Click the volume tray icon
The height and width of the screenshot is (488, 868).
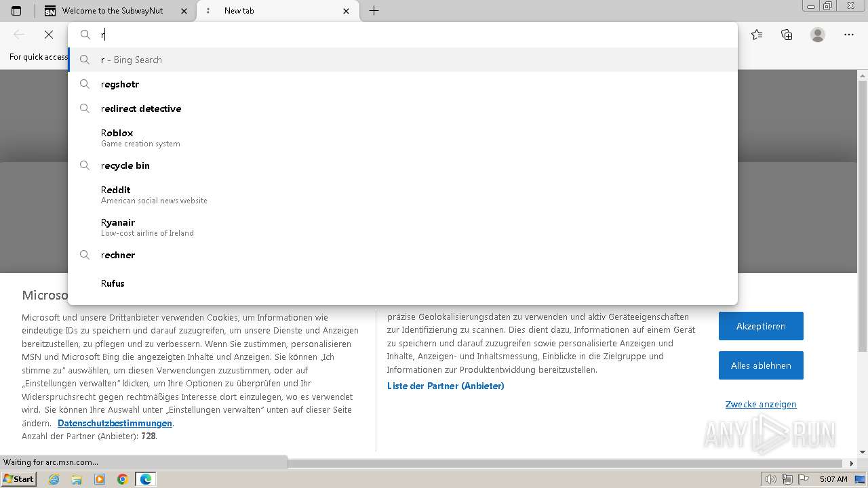pos(771,479)
